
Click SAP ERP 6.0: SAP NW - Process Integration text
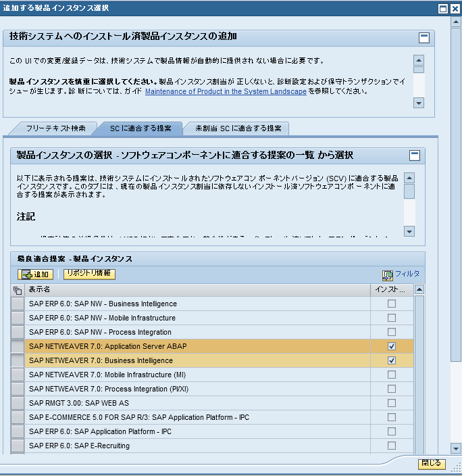pos(100,332)
